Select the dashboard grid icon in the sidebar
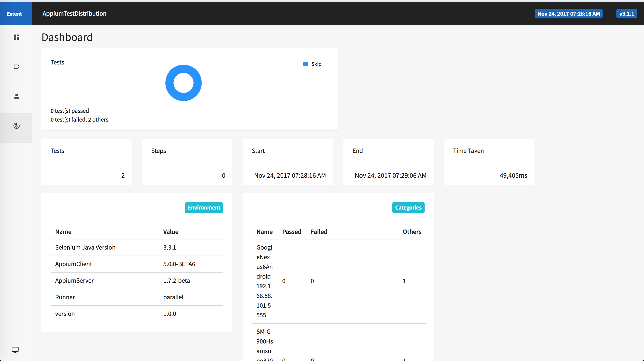Image resolution: width=644 pixels, height=361 pixels. click(16, 37)
